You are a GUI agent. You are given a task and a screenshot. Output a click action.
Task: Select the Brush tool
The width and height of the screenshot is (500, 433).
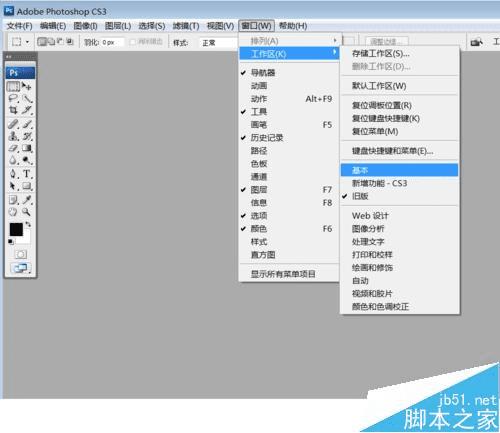[x=27, y=124]
